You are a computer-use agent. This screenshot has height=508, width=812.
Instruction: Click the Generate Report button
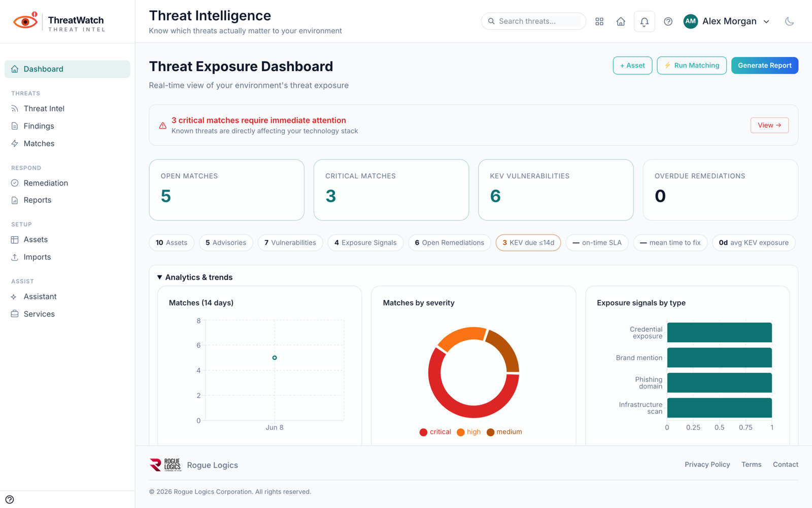(764, 66)
